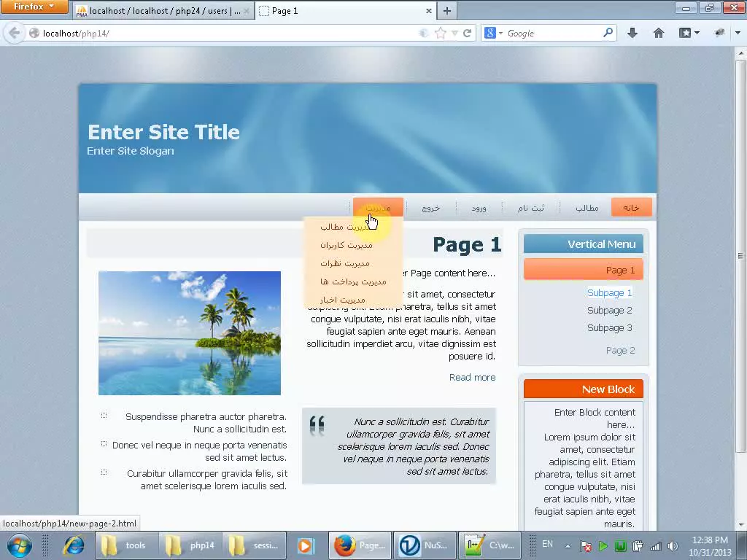Start search with the magnifier icon
This screenshot has height=560, width=747.
click(607, 33)
